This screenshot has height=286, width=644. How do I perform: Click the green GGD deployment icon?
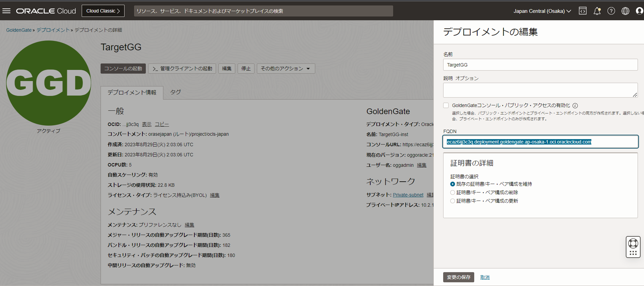[49, 83]
